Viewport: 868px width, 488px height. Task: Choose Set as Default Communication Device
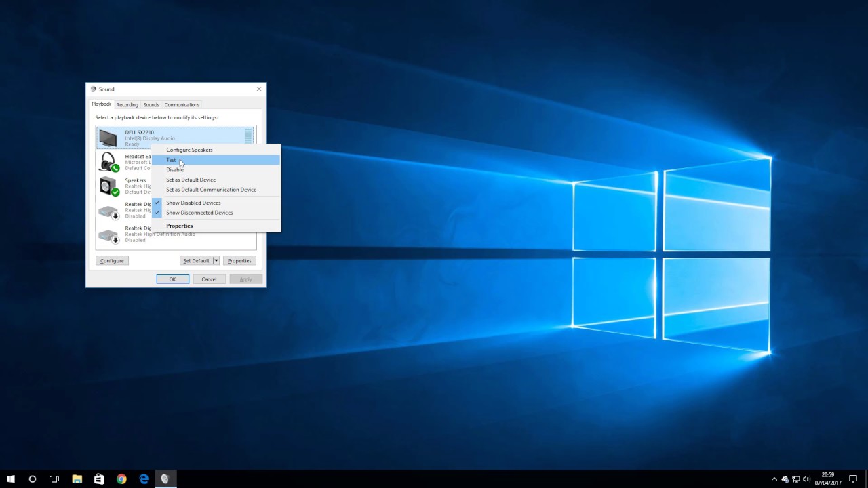(216, 190)
